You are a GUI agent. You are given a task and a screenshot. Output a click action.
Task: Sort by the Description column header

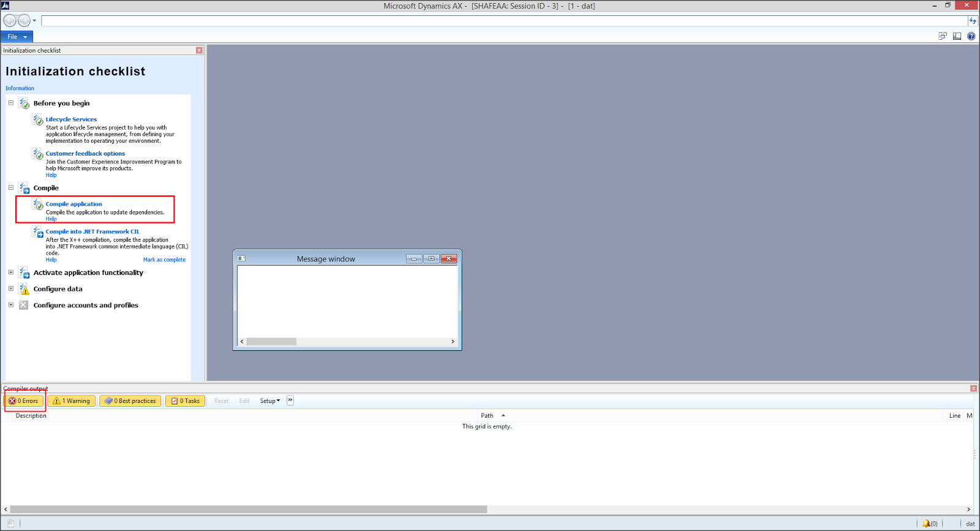(x=31, y=416)
